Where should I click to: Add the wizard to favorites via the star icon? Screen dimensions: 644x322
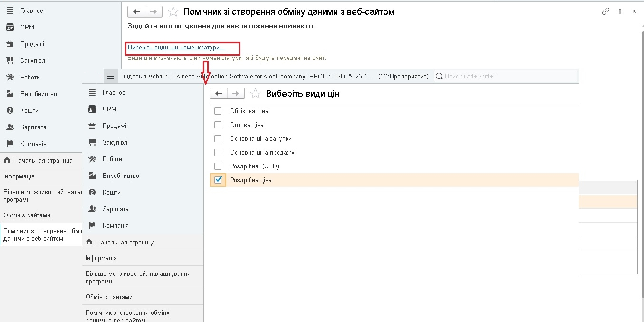pos(173,11)
